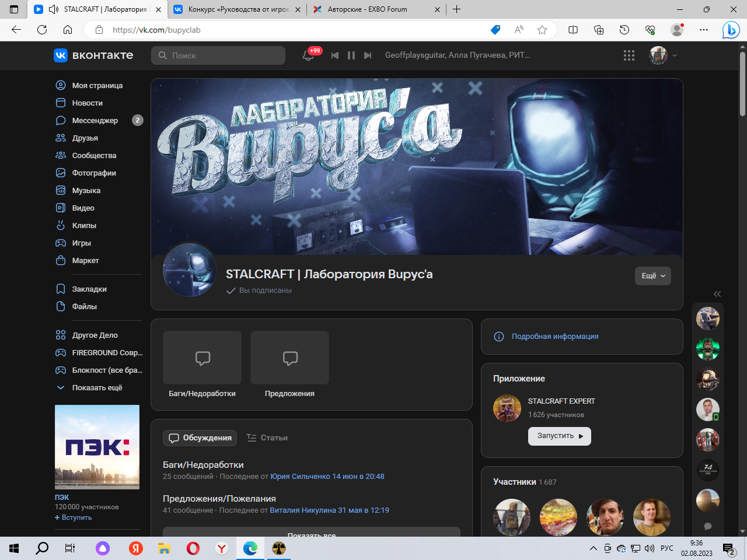This screenshot has width=747, height=560.
Task: Click Вступить under ПЭК ad
Action: coord(74,517)
